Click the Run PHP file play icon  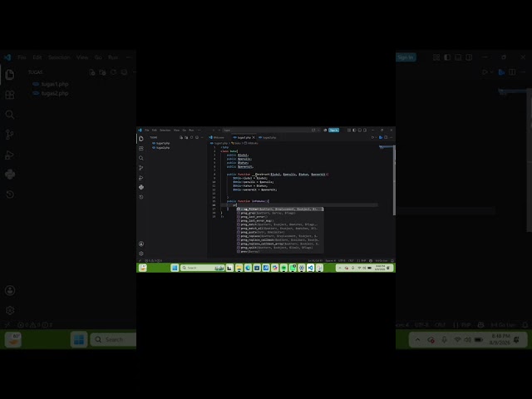pyautogui.click(x=372, y=137)
